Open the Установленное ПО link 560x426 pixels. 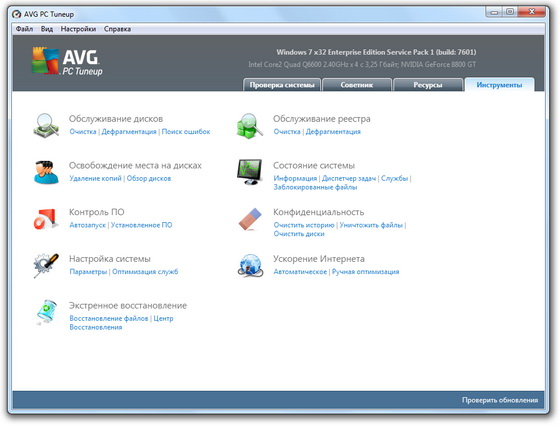[x=141, y=225]
